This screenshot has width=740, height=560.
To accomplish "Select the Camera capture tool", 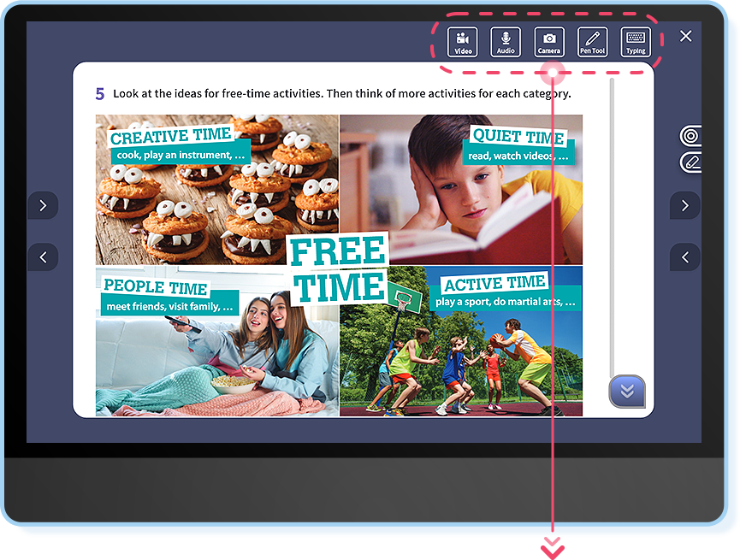I will coord(548,41).
